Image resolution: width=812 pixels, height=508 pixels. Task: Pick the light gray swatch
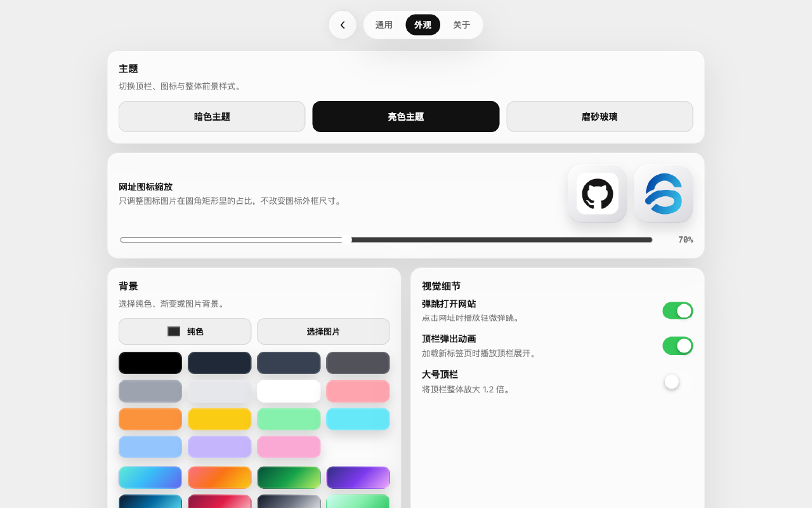(x=219, y=391)
